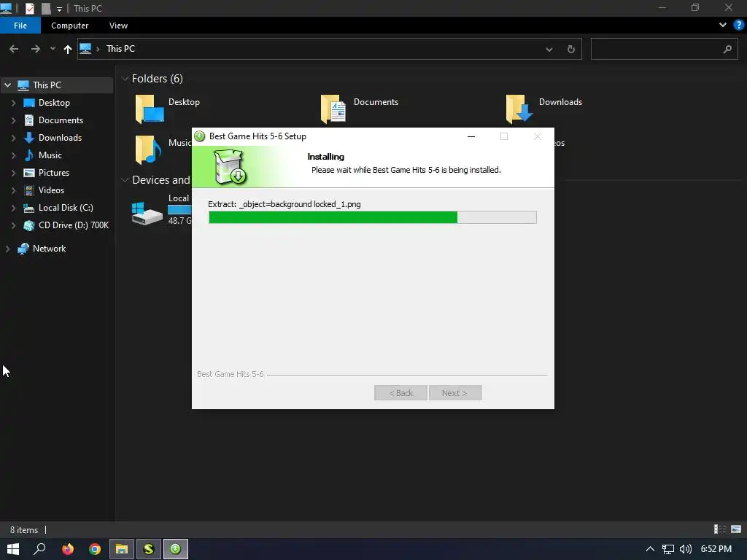747x560 pixels.
Task: Collapse This PC in navigation tree
Action: pyautogui.click(x=7, y=85)
